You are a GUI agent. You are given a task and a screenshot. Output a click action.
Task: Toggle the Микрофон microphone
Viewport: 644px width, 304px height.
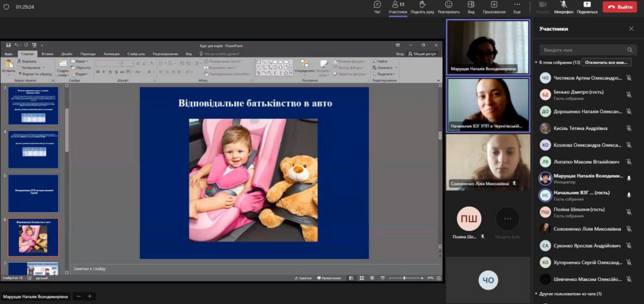[564, 7]
